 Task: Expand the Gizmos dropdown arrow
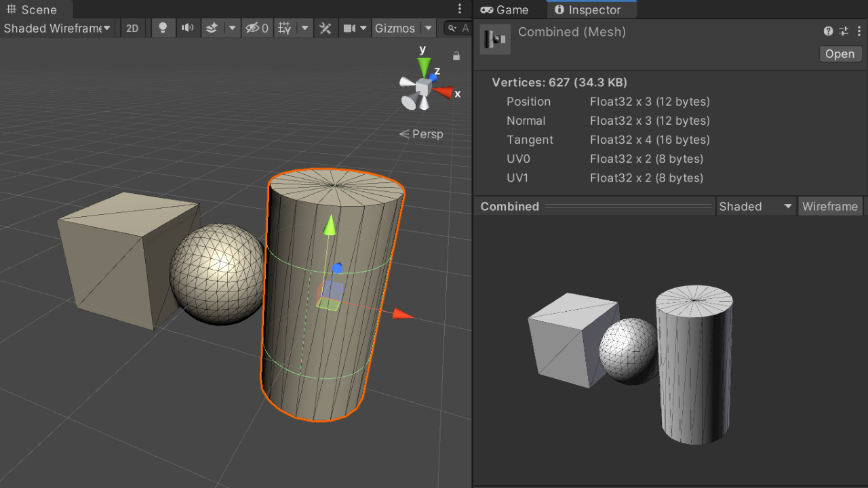[427, 28]
